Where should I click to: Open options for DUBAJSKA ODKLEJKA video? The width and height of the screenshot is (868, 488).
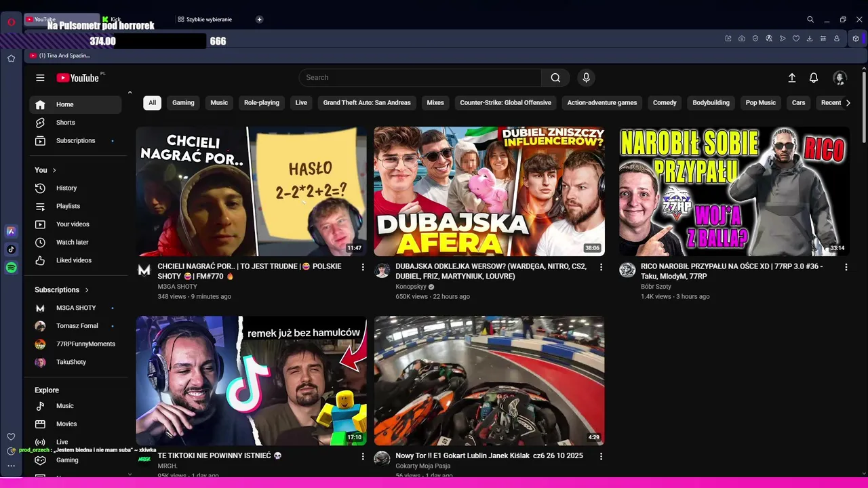tap(601, 267)
